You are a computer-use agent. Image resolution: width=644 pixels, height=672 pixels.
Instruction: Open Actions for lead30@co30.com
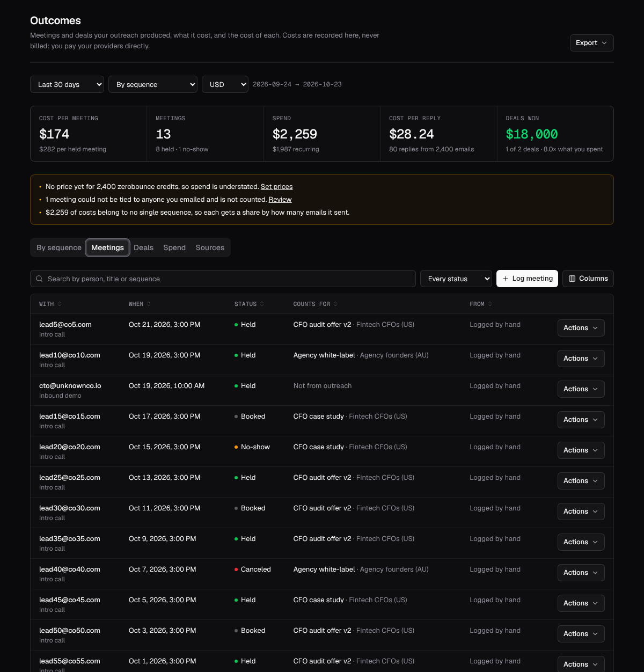click(x=581, y=512)
